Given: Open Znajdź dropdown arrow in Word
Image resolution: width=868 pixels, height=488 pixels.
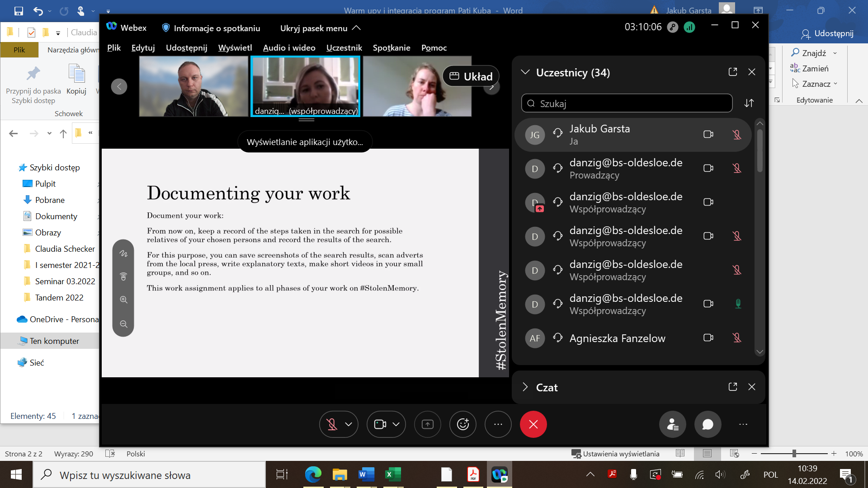Looking at the screenshot, I should [x=835, y=53].
